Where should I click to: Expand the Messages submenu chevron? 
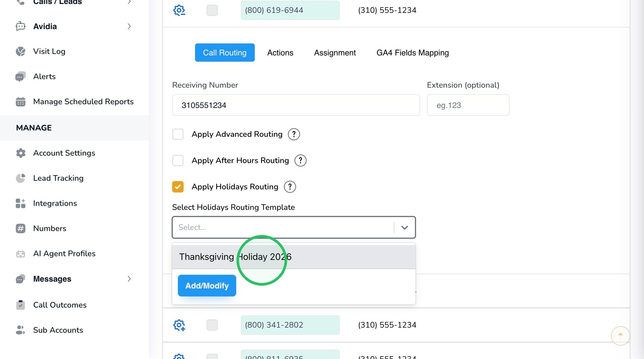pos(129,279)
